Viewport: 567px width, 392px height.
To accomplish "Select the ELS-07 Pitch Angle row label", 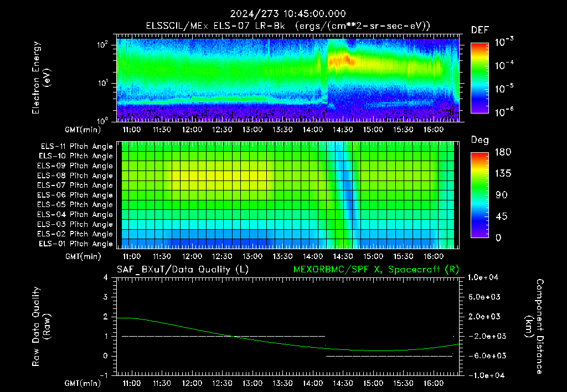I will point(75,185).
